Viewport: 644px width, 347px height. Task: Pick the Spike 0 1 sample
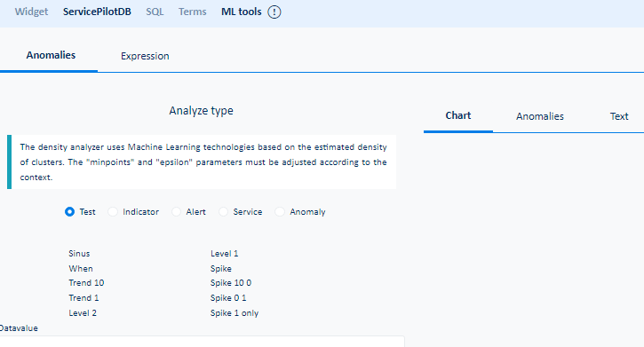click(228, 298)
